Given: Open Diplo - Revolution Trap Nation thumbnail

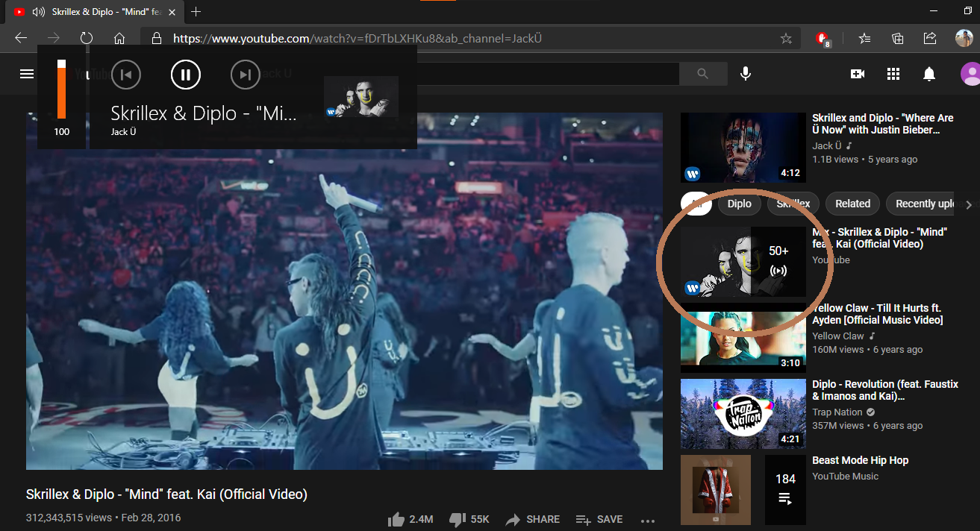Looking at the screenshot, I should (743, 414).
